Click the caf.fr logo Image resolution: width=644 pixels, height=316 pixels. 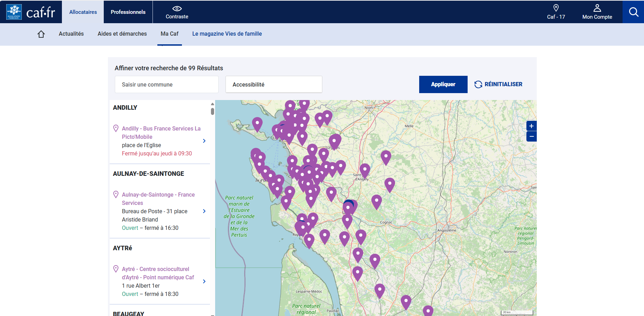click(31, 12)
